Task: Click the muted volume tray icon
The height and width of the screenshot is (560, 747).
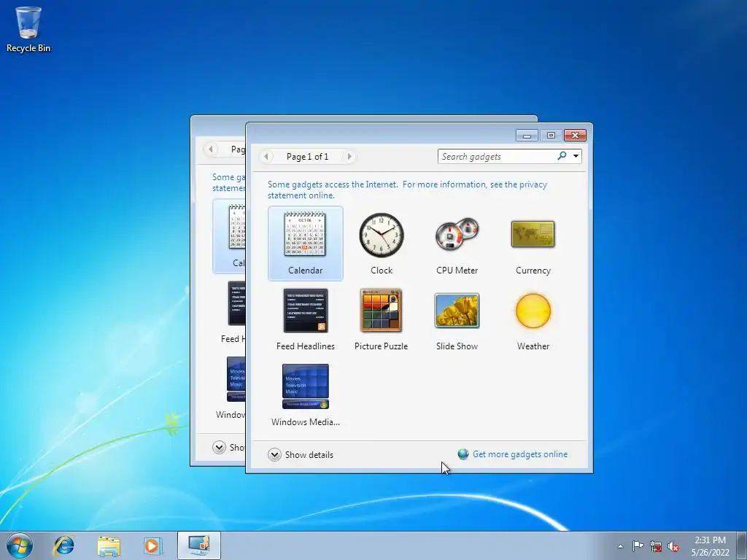Action: click(673, 546)
